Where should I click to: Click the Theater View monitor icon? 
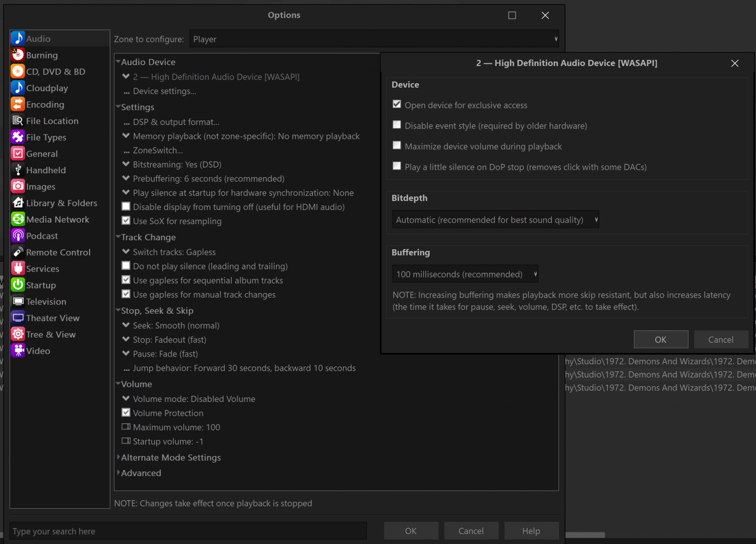tap(18, 317)
